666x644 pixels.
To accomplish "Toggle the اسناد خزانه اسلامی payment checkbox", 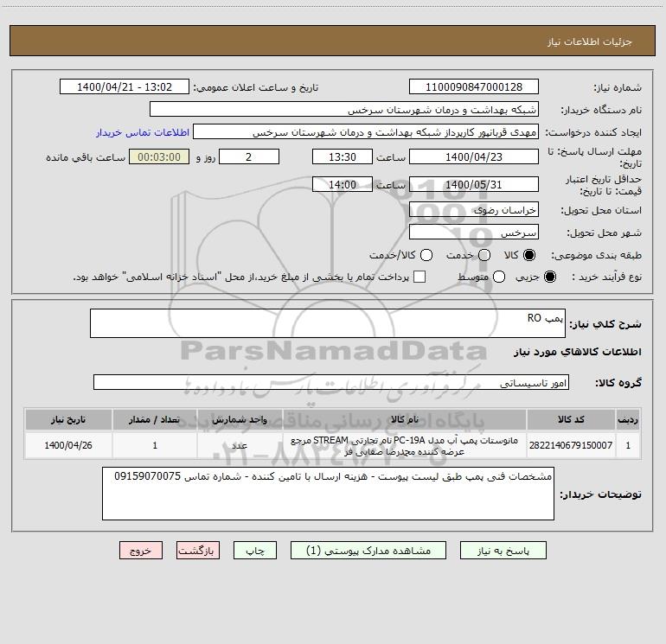I will click(x=419, y=277).
